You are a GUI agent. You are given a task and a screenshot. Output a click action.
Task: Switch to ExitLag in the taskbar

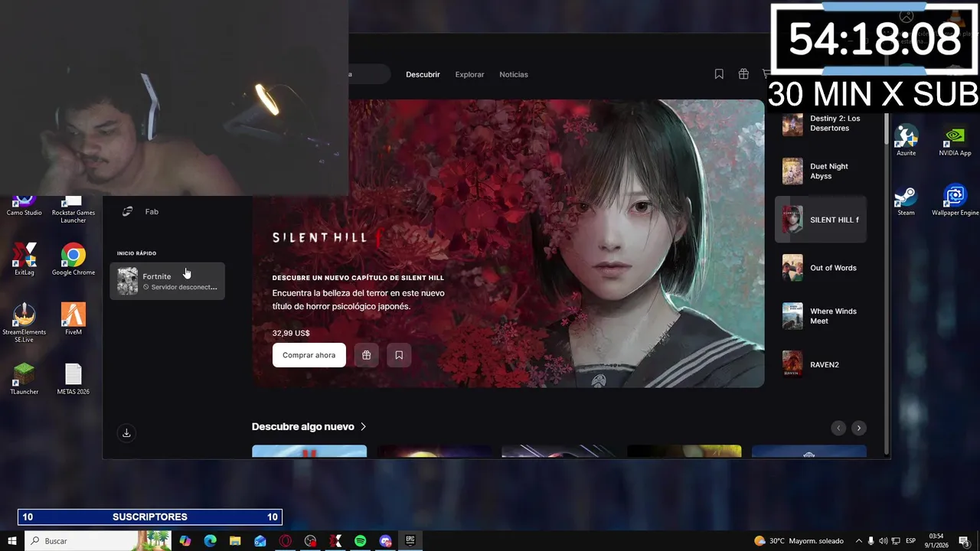[335, 541]
